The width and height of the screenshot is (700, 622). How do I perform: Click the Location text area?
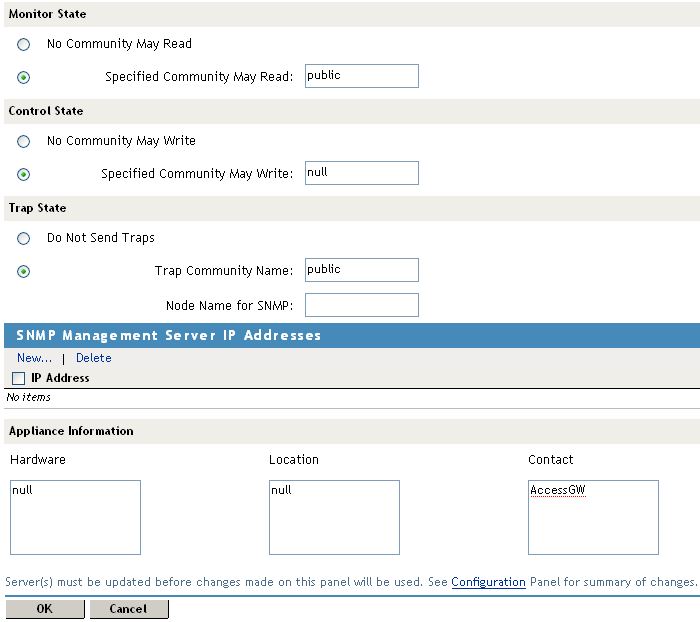(x=334, y=518)
